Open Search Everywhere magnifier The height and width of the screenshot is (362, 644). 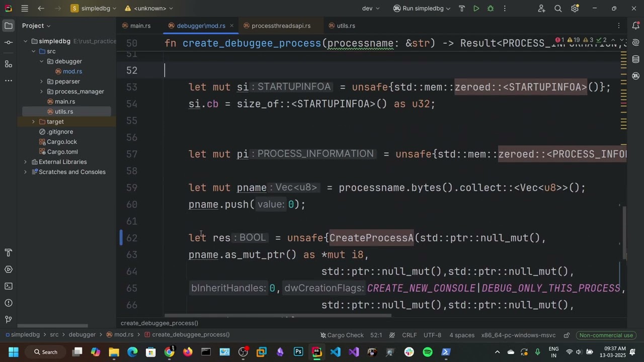[x=558, y=9]
